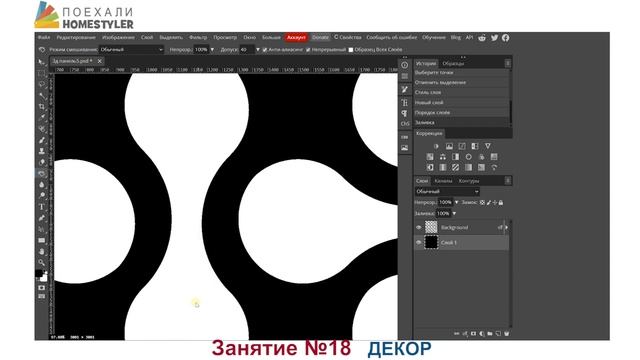
Task: Open the History panel options menu
Action: [x=507, y=63]
